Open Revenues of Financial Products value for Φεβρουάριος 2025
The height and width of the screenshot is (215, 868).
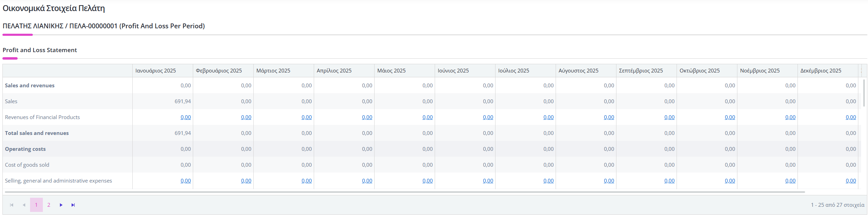click(x=246, y=117)
